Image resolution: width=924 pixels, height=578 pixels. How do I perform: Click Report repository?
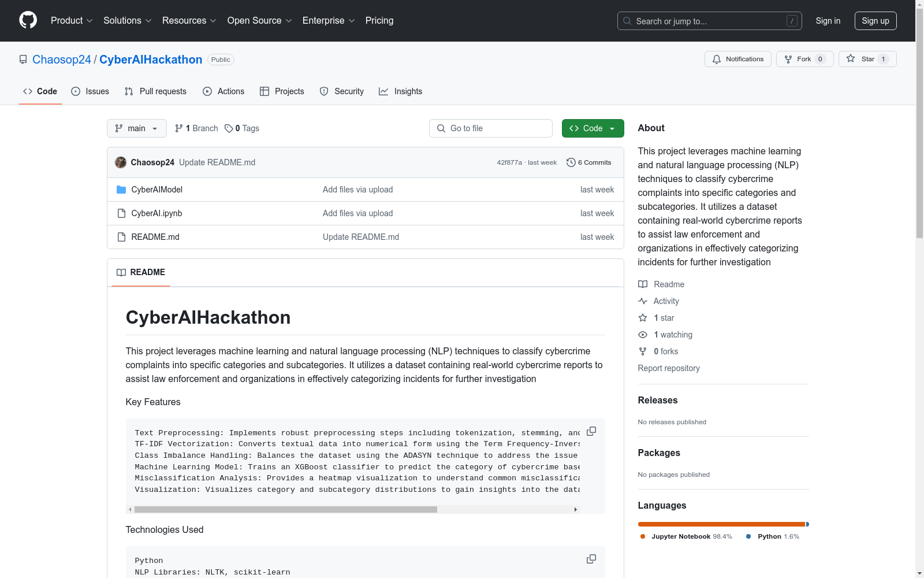click(669, 368)
